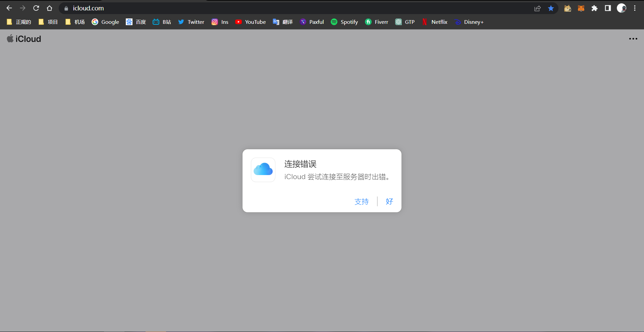Reload the iCloud page
644x332 pixels.
pos(36,8)
